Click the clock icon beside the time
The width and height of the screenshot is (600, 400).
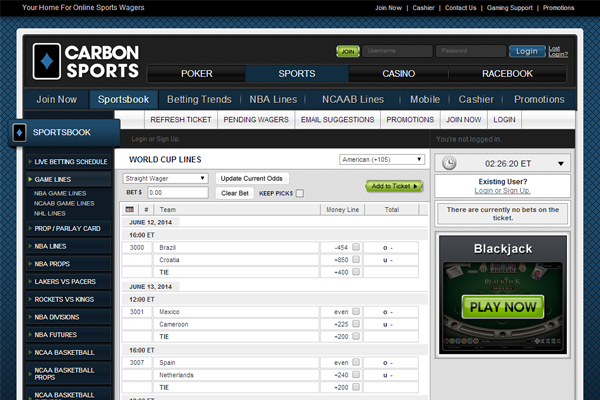[x=449, y=163]
